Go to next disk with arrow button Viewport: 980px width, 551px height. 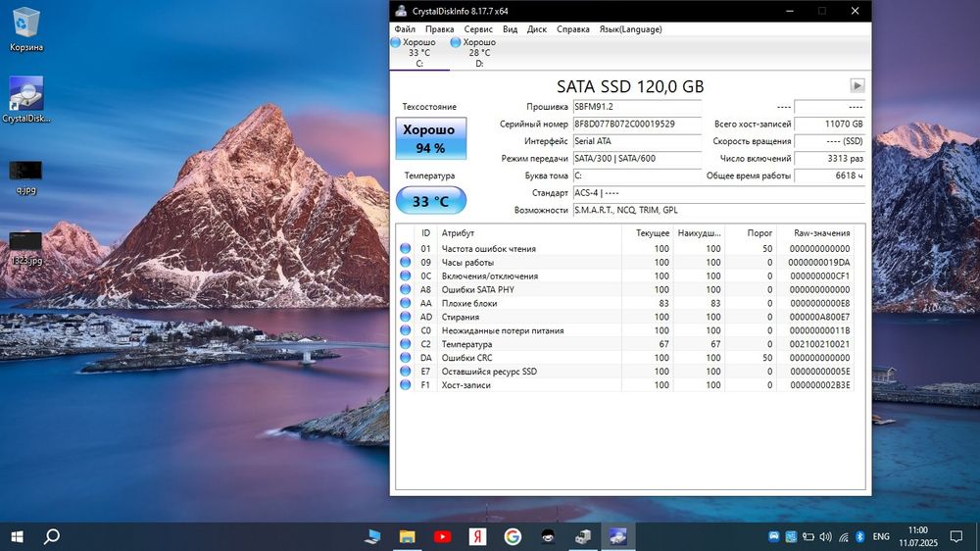tap(857, 85)
